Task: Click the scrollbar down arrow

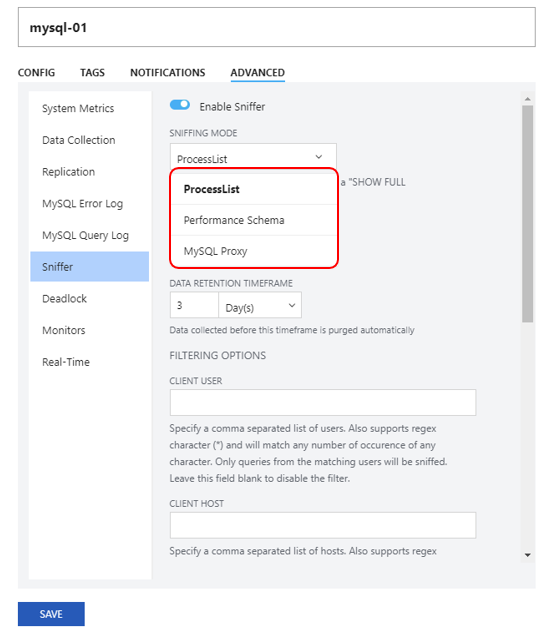Action: [528, 555]
